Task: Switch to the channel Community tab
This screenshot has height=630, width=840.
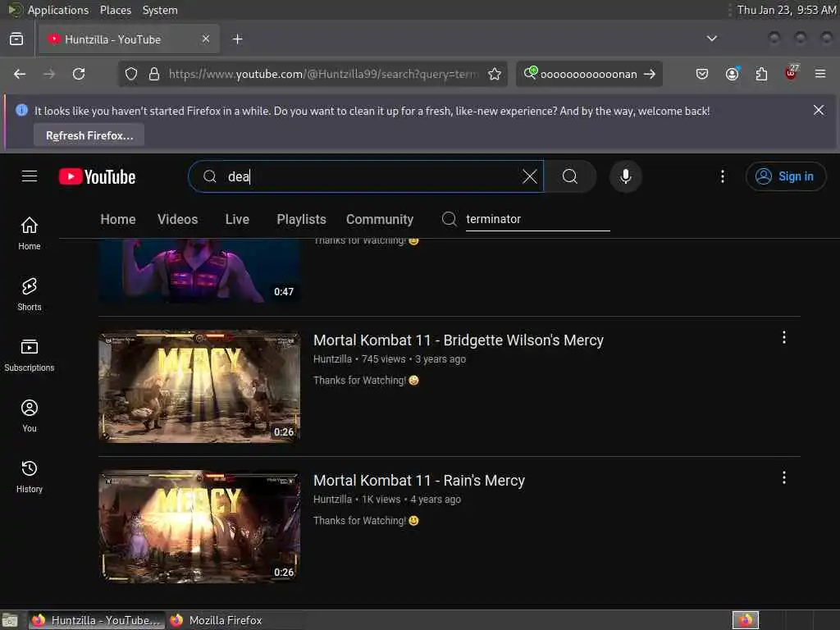Action: [379, 219]
